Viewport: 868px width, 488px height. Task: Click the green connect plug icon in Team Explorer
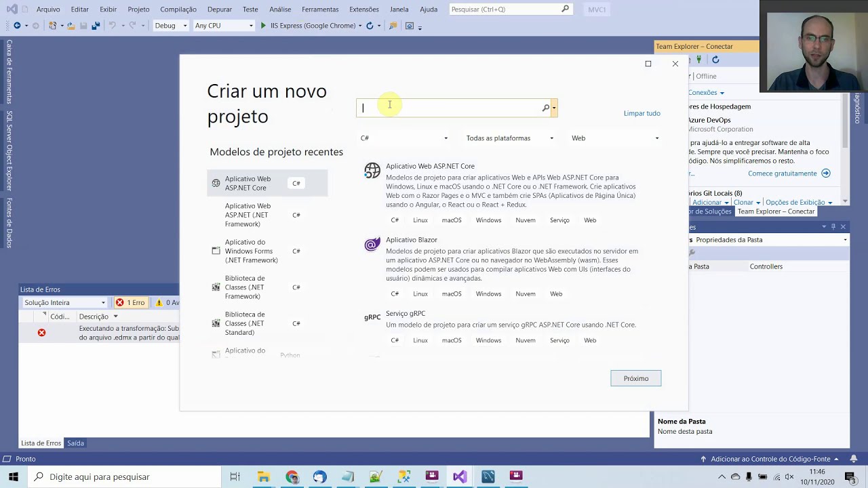(698, 60)
